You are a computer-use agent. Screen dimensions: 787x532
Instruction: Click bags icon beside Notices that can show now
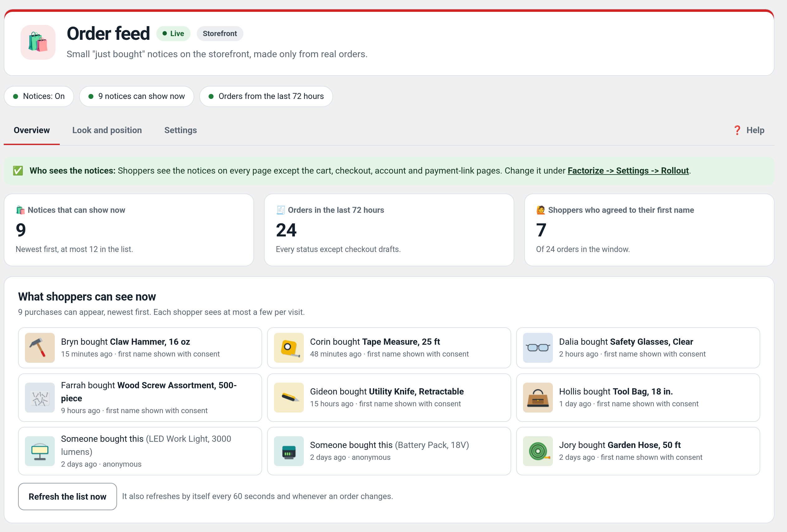[20, 210]
